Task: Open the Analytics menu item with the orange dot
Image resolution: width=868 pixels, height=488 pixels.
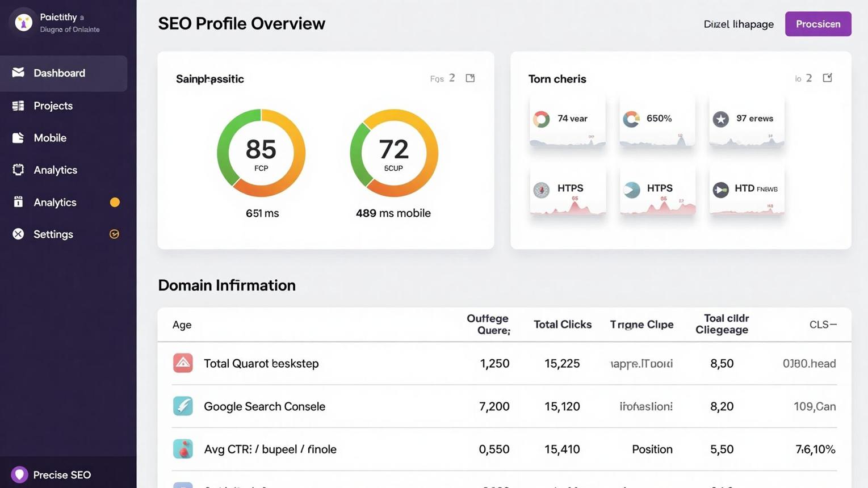Action: tap(64, 202)
